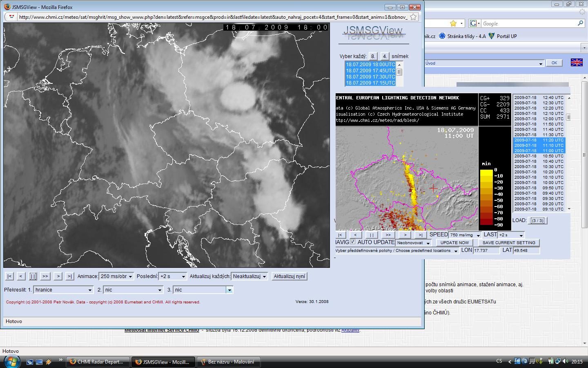Open the Windows Start orb
The image size is (588, 368).
[11, 361]
